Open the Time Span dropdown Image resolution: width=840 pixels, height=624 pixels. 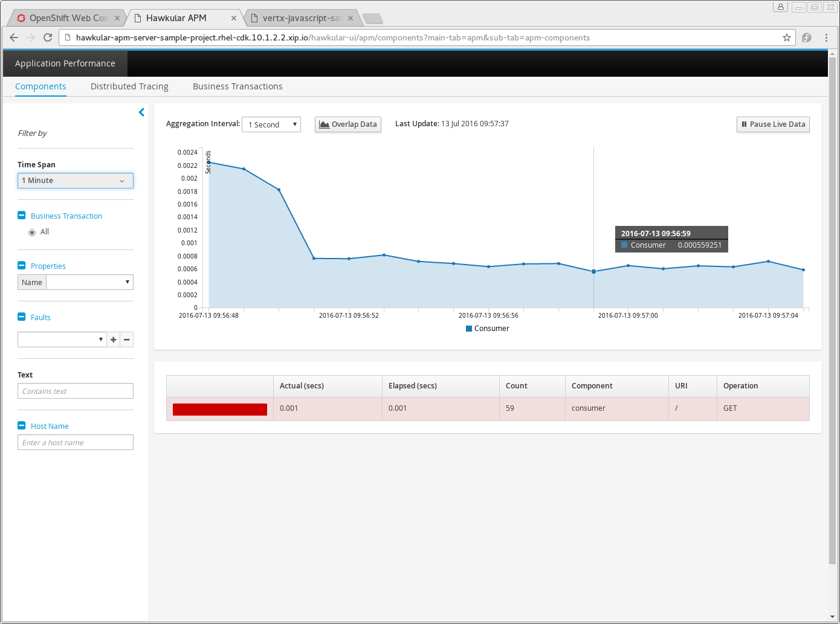76,181
